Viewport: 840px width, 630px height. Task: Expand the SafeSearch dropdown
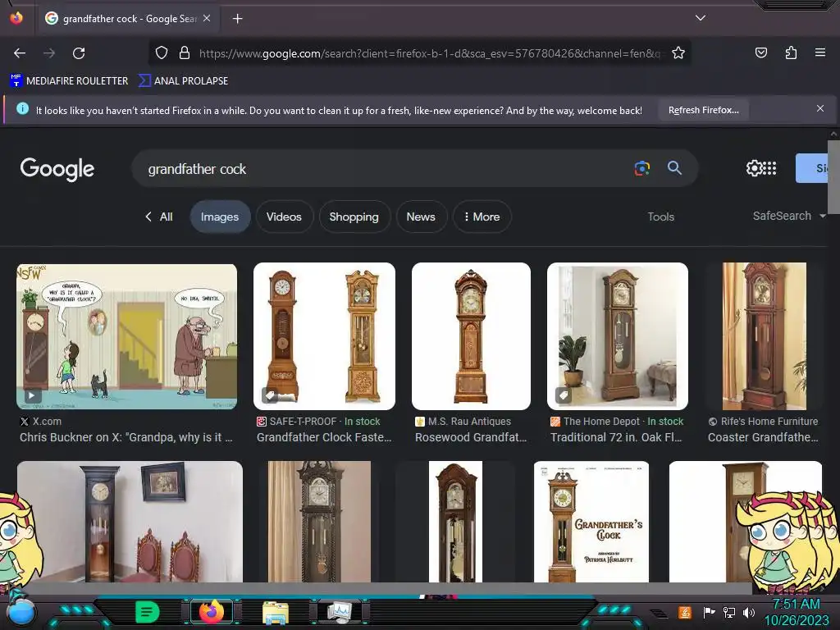pyautogui.click(x=789, y=216)
